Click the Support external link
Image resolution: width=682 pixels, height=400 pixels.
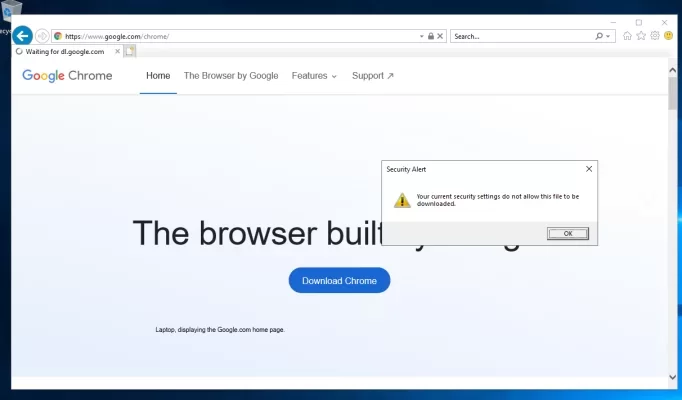373,75
